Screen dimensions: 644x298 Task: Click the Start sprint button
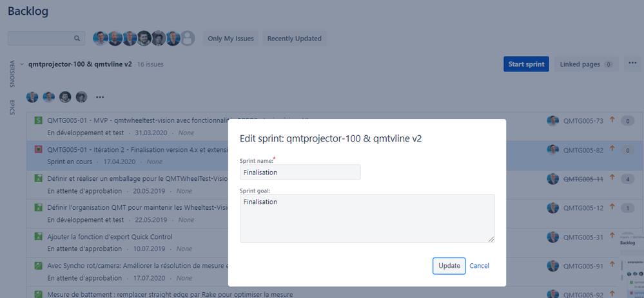coord(526,64)
